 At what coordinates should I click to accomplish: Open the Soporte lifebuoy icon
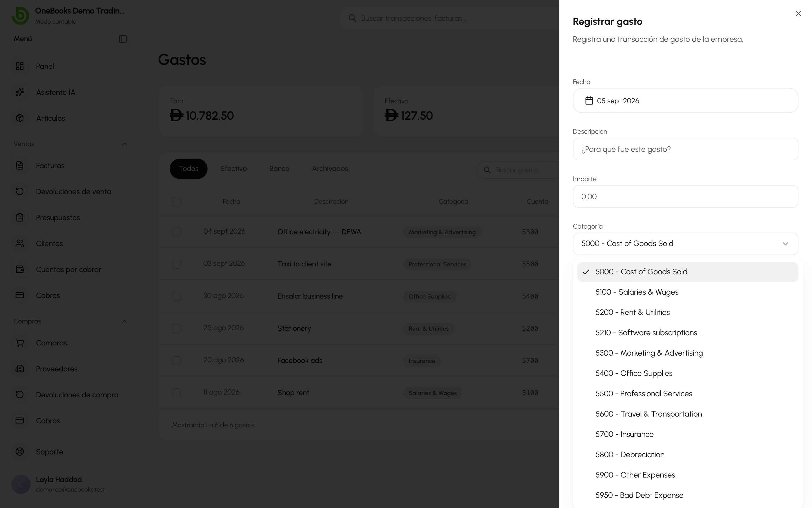(x=20, y=452)
